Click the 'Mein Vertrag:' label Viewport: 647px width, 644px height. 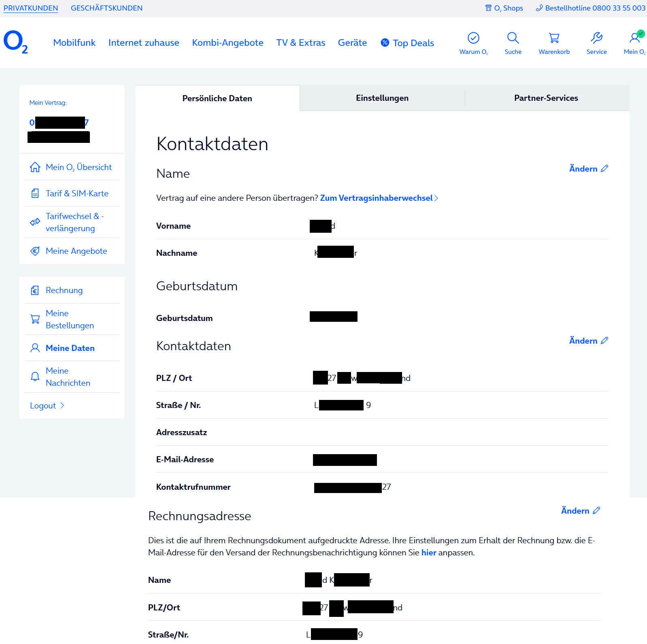[48, 103]
